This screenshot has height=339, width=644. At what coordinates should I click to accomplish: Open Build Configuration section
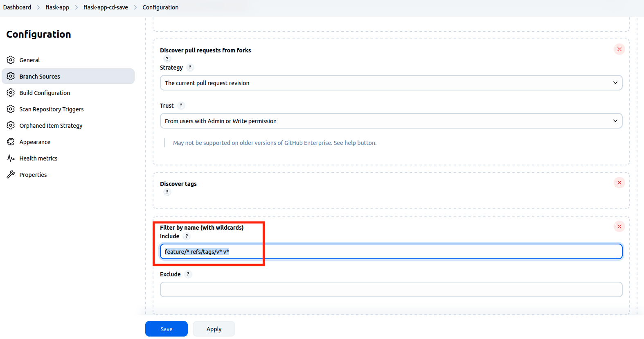(x=45, y=93)
